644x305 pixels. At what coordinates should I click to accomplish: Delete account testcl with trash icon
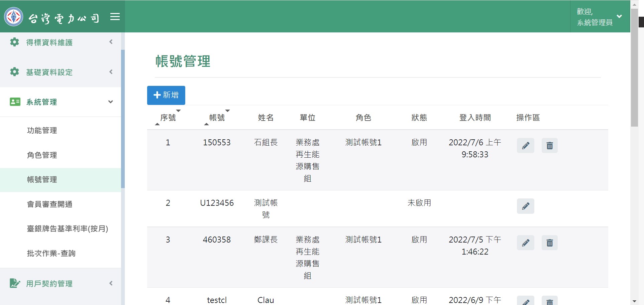click(550, 301)
